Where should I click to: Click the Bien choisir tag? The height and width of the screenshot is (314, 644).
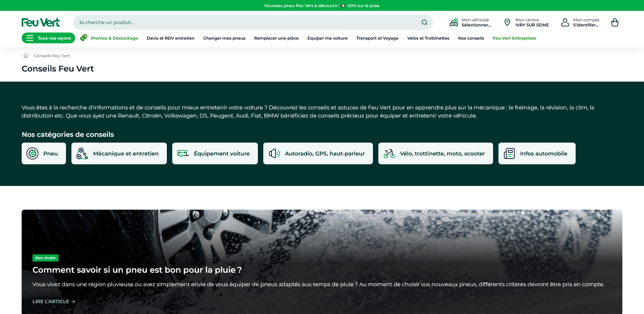pyautogui.click(x=45, y=258)
